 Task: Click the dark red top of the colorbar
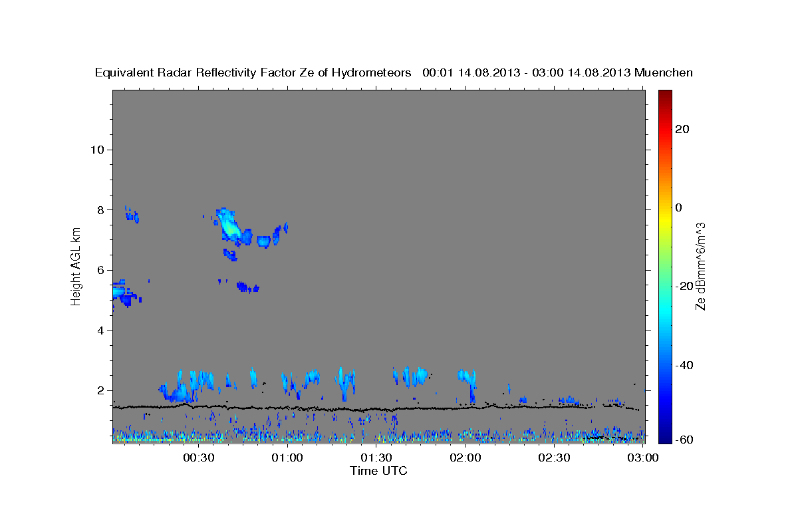pyautogui.click(x=666, y=94)
